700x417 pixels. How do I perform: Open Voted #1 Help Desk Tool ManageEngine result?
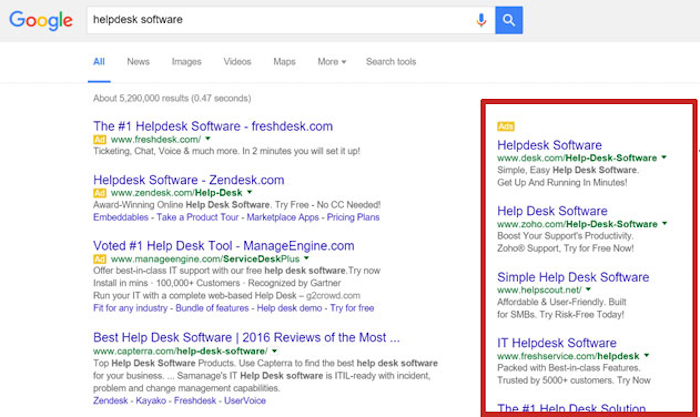tap(224, 246)
